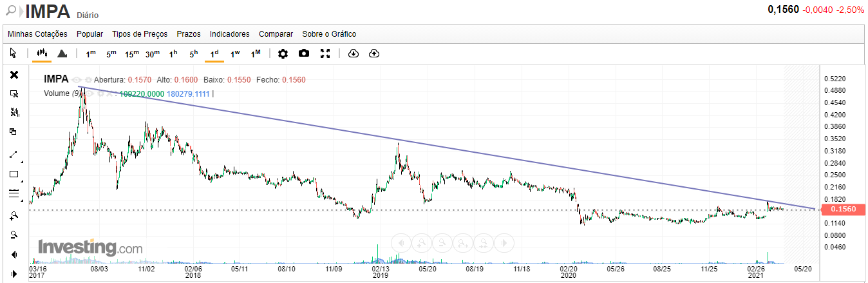This screenshot has width=868, height=283.
Task: Switch to area chart type
Action: 62,54
